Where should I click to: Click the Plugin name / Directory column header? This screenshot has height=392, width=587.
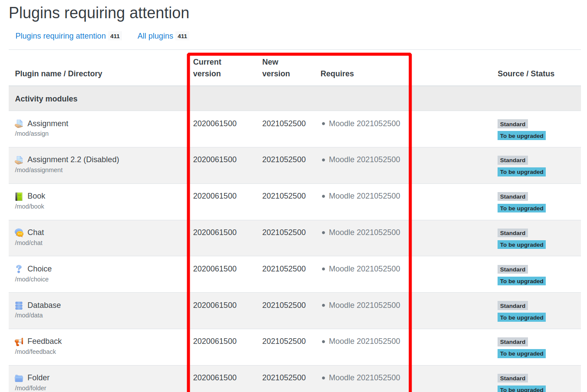coord(59,74)
